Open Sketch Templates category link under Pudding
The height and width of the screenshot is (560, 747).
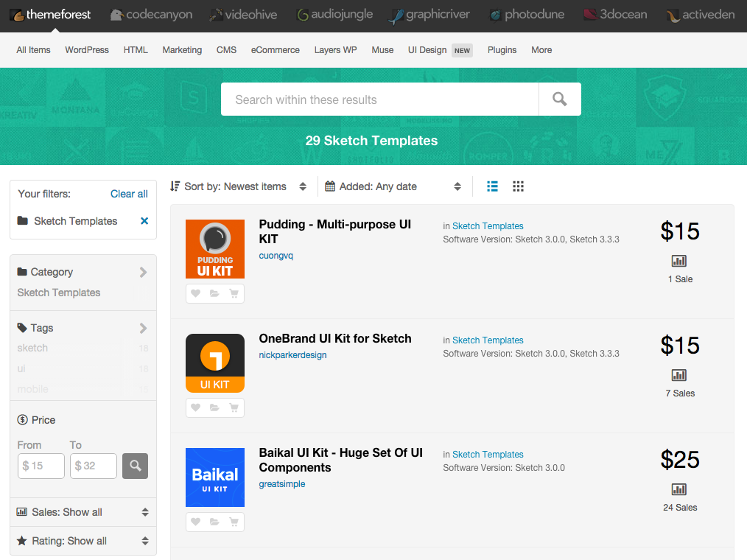point(488,226)
